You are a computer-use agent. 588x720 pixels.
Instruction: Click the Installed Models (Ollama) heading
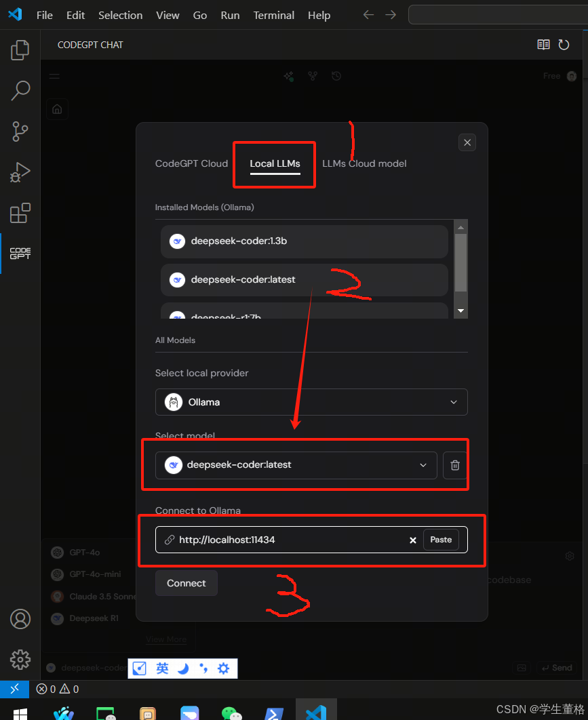click(204, 207)
